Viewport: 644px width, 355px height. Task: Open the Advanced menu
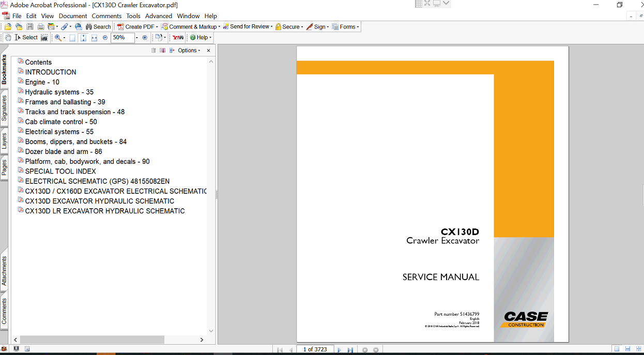[x=158, y=16]
